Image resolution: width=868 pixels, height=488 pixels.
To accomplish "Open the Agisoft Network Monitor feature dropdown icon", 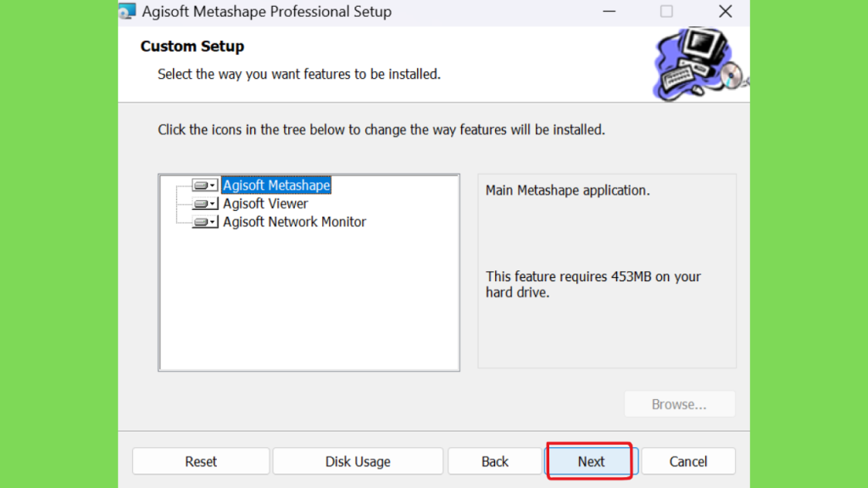I will tap(205, 222).
